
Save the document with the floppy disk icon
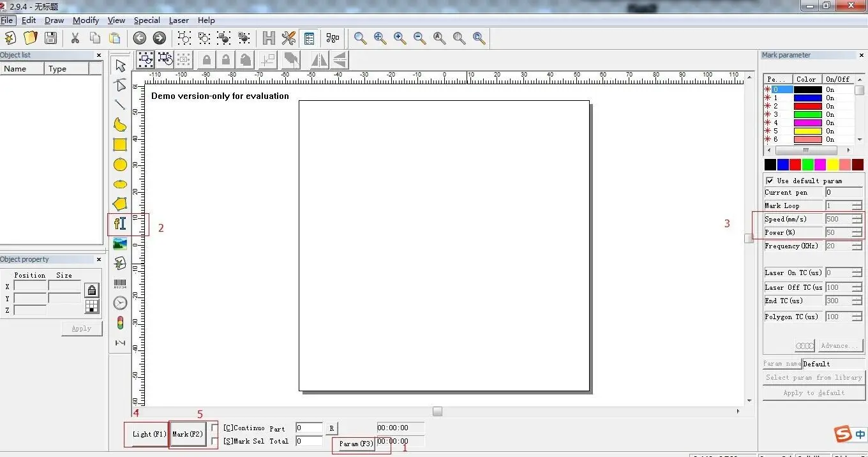(x=50, y=38)
